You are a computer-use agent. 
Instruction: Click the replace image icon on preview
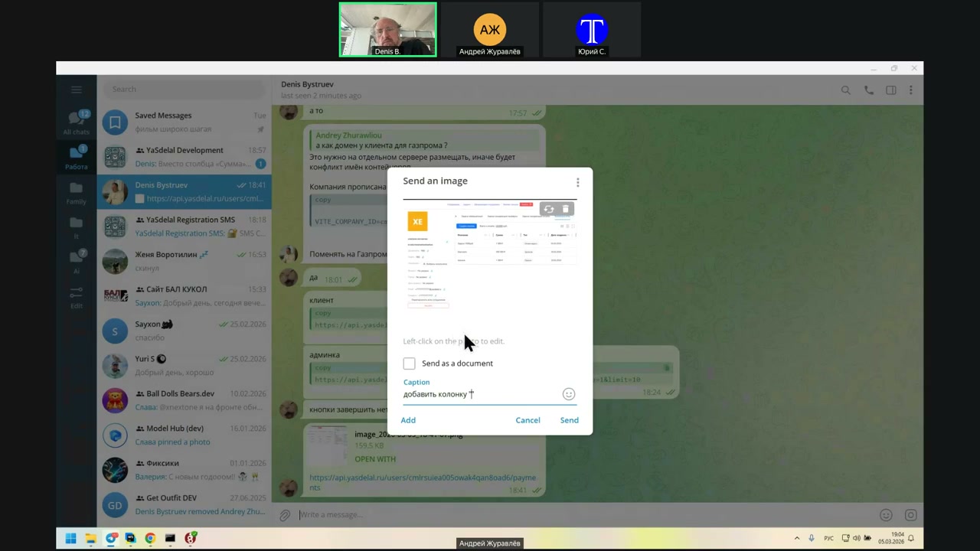point(549,209)
